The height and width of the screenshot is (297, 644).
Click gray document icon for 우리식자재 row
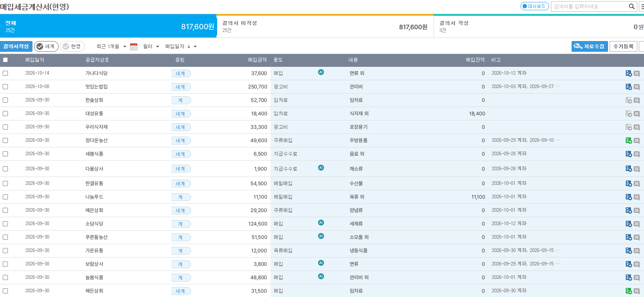pyautogui.click(x=629, y=127)
